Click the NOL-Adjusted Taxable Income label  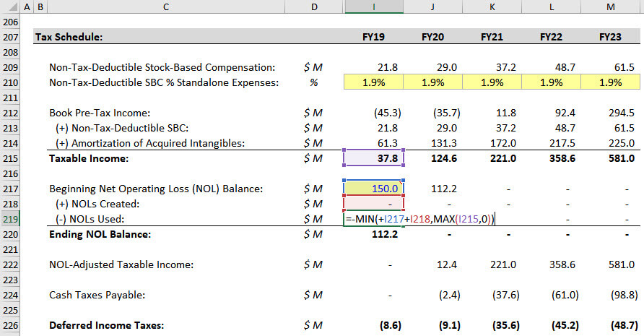coord(121,265)
